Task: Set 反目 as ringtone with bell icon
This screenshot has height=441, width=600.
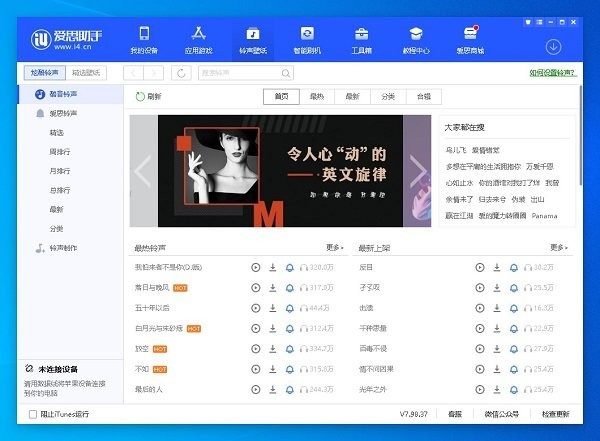Action: pyautogui.click(x=513, y=267)
